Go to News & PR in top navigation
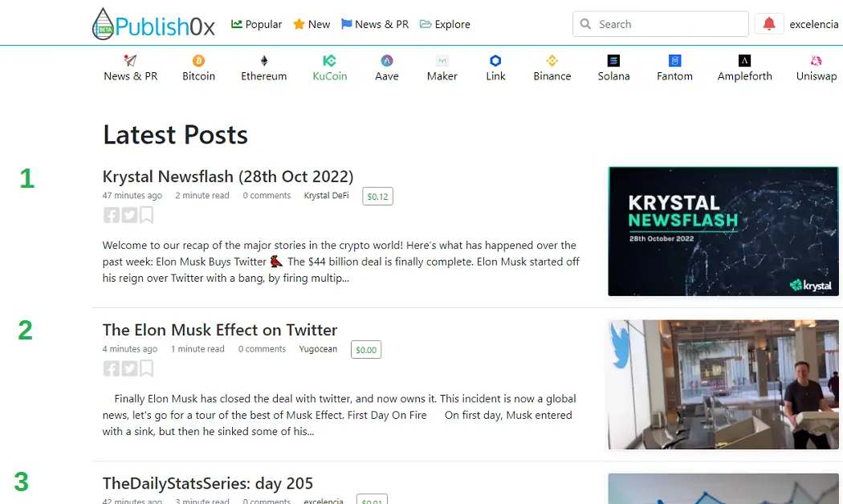Viewport: 843px width, 504px height. tap(375, 24)
